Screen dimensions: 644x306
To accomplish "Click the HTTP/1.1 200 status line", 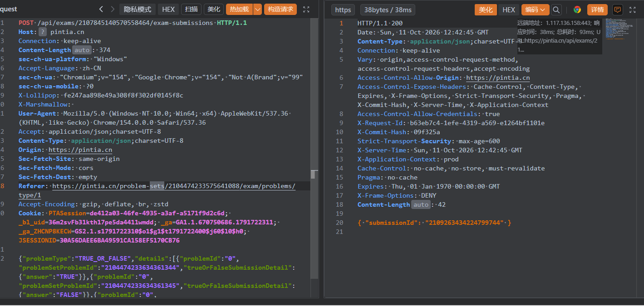I will [x=380, y=23].
